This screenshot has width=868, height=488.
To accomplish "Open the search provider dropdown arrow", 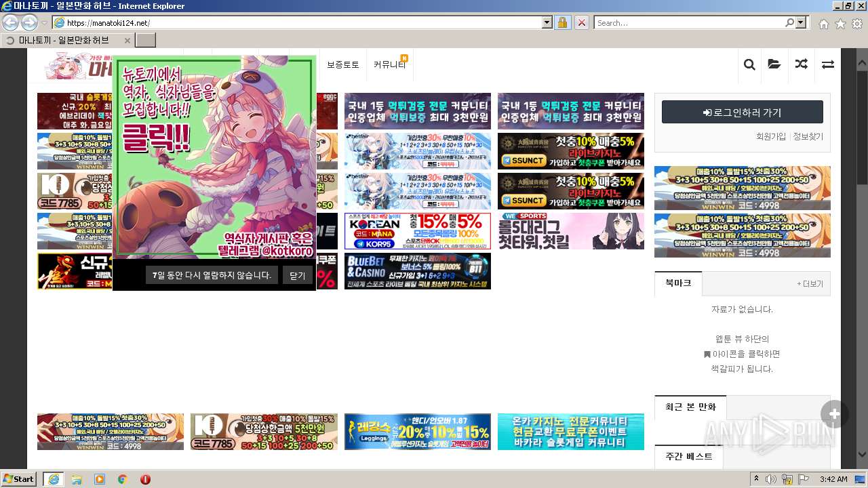I will pos(802,22).
